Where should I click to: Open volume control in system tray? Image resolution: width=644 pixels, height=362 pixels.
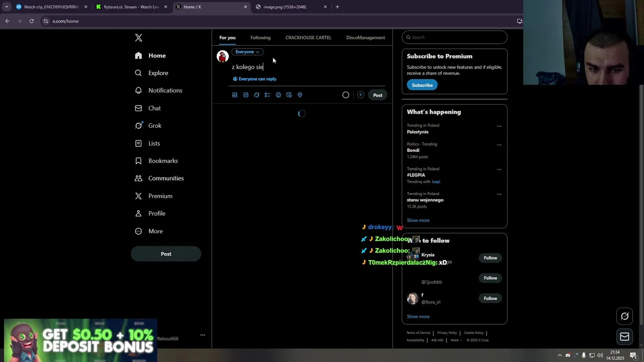(x=600, y=355)
